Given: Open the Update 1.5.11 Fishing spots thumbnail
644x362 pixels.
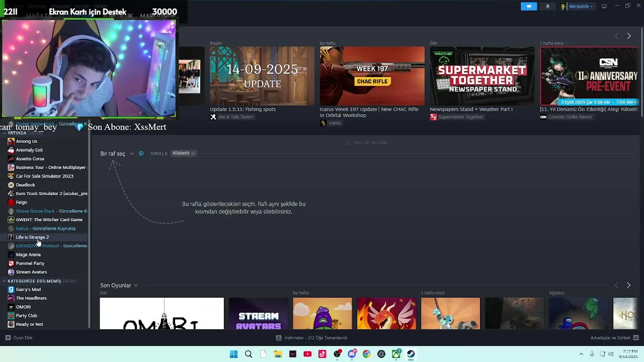Looking at the screenshot, I should click(x=262, y=76).
